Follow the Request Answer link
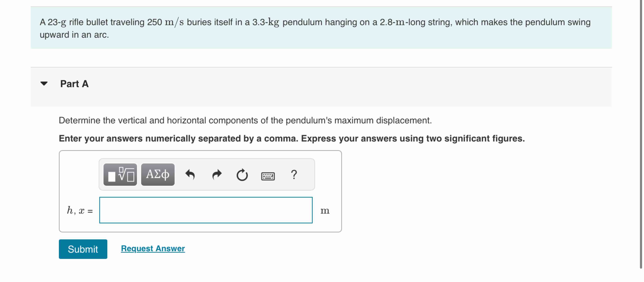Image resolution: width=644 pixels, height=282 pixels. pos(153,249)
